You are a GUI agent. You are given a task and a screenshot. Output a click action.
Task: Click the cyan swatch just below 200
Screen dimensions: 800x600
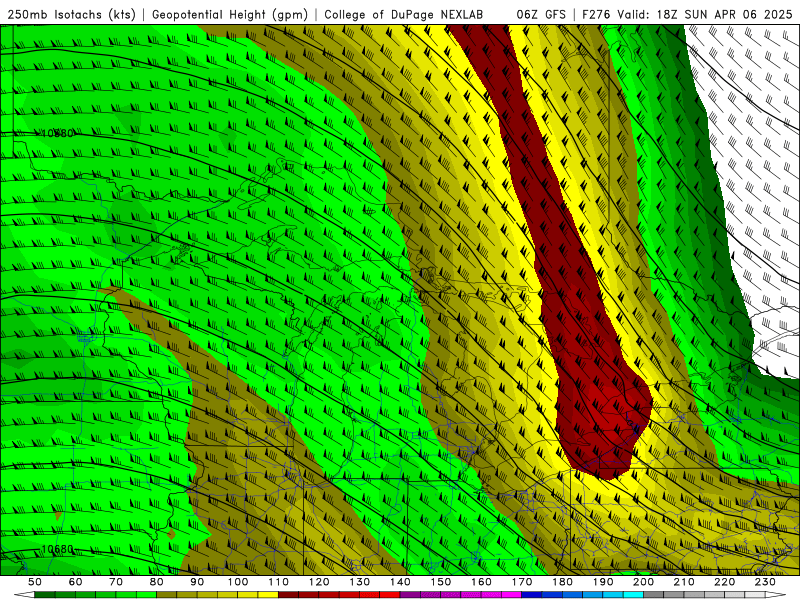tap(634, 594)
